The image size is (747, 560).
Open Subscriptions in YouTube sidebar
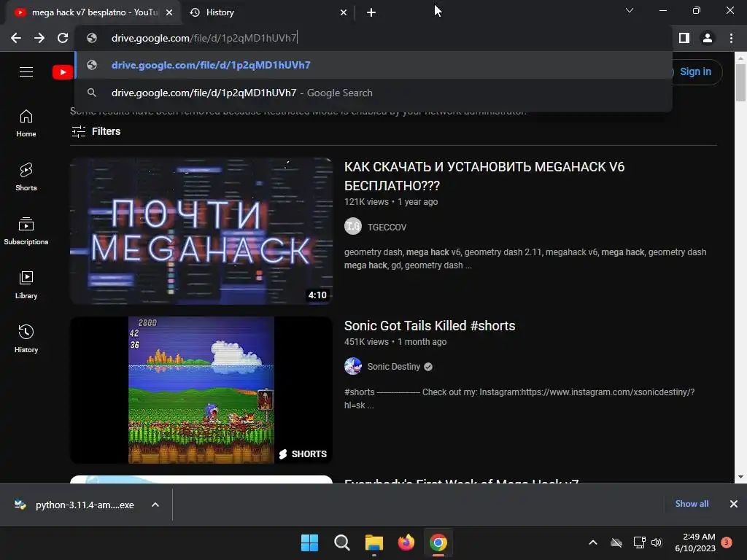[x=26, y=231]
